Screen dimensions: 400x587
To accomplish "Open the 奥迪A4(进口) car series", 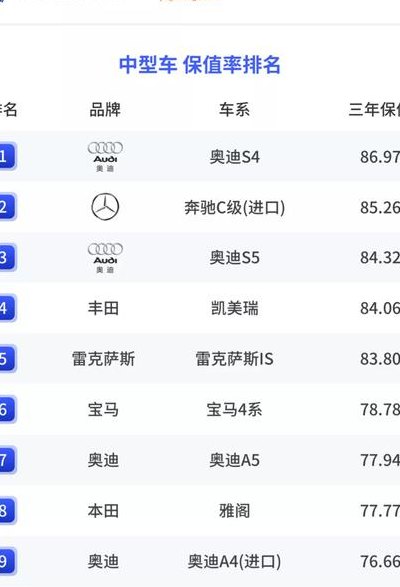I will (234, 562).
